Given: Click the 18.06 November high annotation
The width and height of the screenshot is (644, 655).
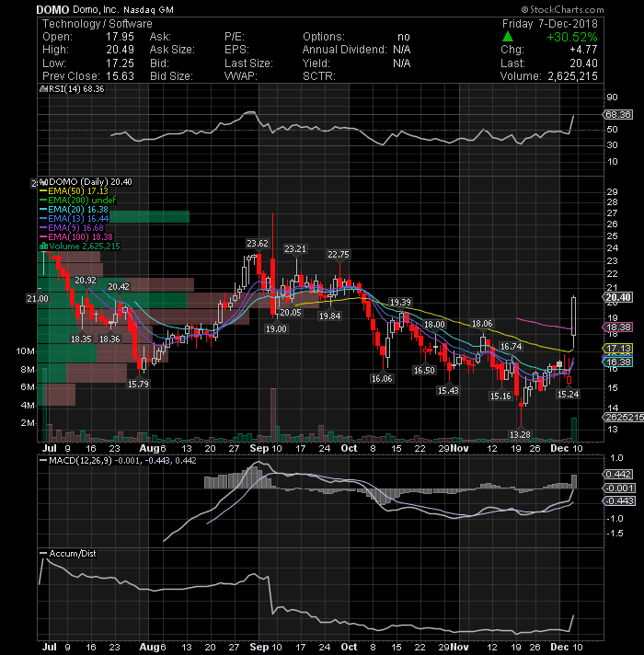Looking at the screenshot, I should click(482, 324).
